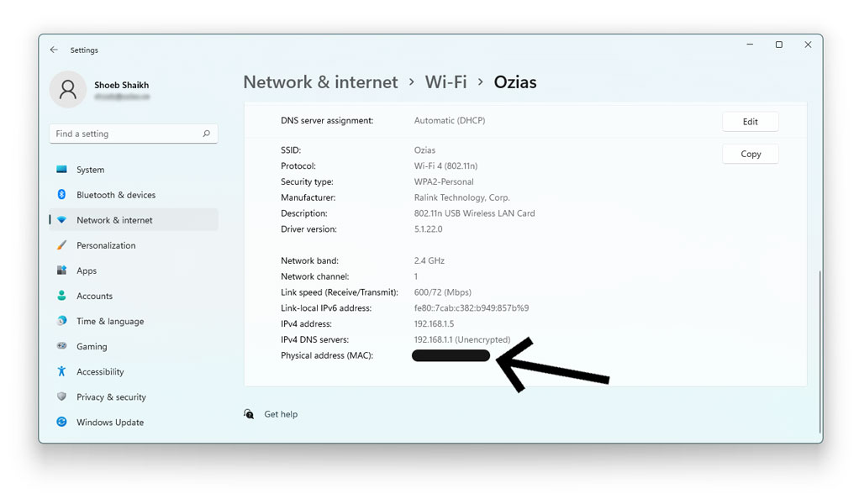Screen dimensions: 859x504
Task: Click the Get help icon
Action: pos(249,413)
